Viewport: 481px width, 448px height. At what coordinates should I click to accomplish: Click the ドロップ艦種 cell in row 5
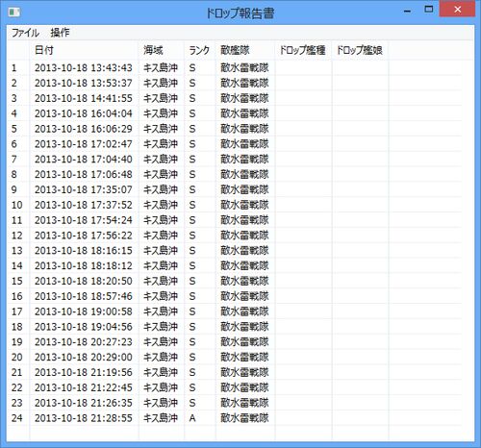[x=303, y=129]
